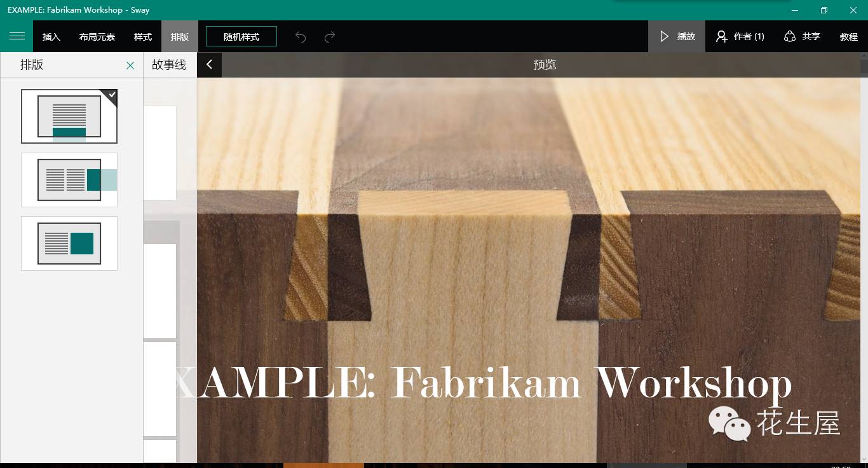The height and width of the screenshot is (468, 868).
Task: Click the first white storyline card
Action: pos(159,153)
